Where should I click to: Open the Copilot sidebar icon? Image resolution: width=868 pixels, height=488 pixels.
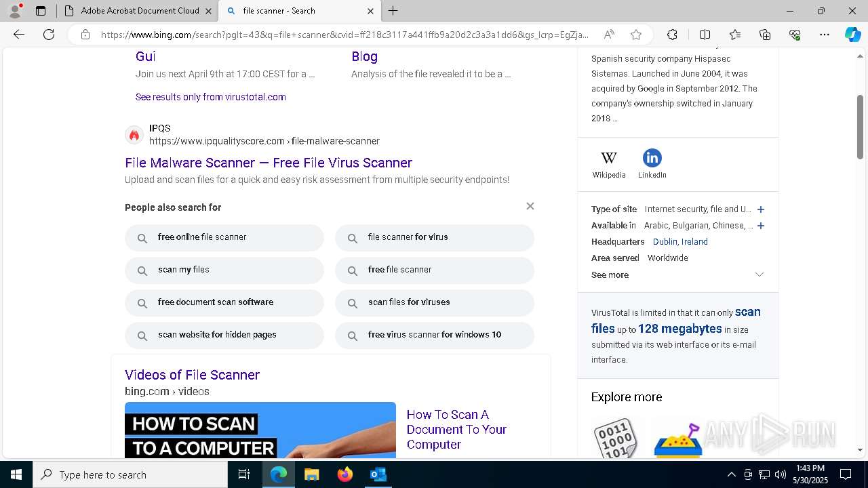[852, 35]
